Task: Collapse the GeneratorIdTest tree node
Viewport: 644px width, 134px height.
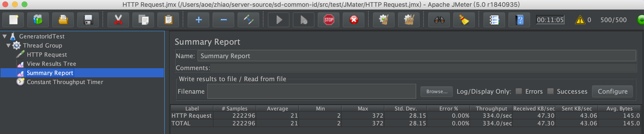Action: 5,36
